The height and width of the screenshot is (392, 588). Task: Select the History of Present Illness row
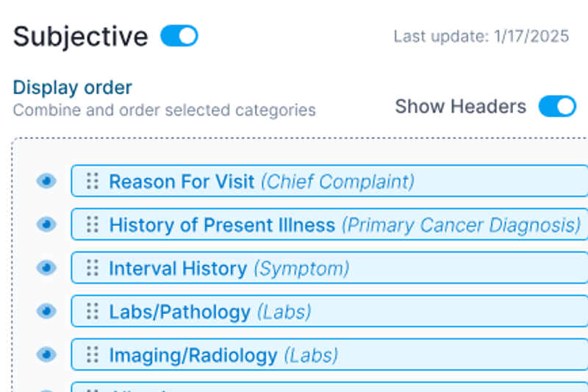[329, 224]
